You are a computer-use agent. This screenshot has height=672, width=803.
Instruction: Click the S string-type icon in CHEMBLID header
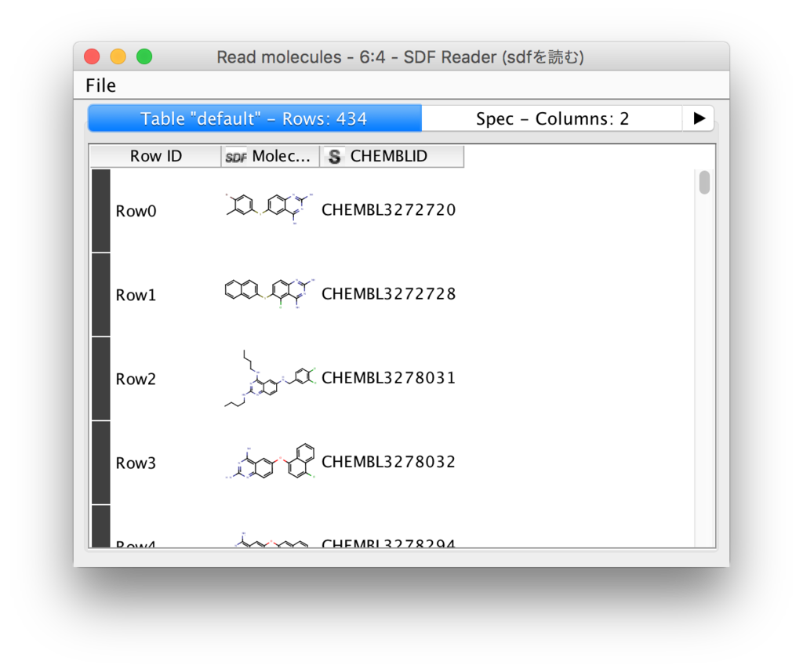click(x=334, y=156)
